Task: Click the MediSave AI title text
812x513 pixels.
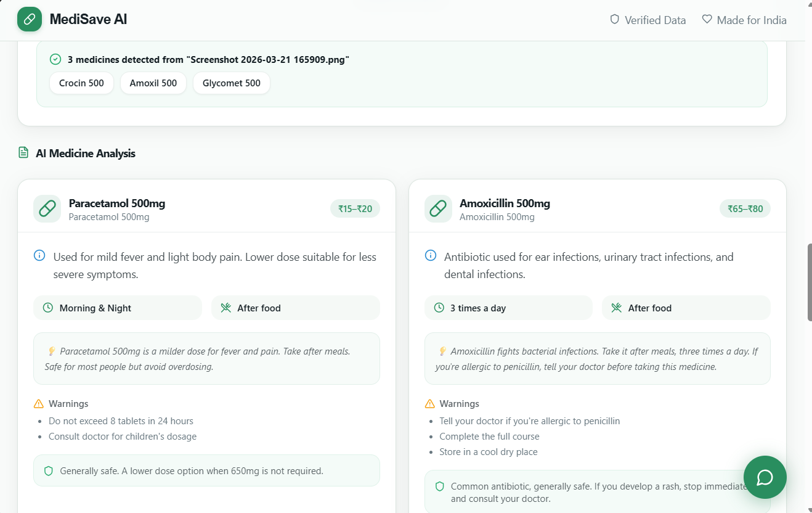Action: point(88,19)
